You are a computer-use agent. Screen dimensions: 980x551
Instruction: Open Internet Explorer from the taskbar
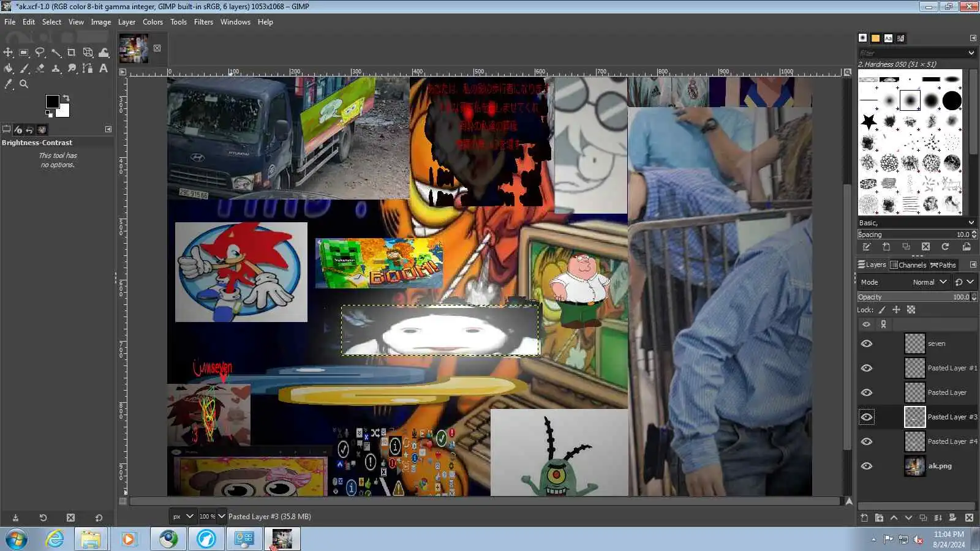(x=55, y=539)
